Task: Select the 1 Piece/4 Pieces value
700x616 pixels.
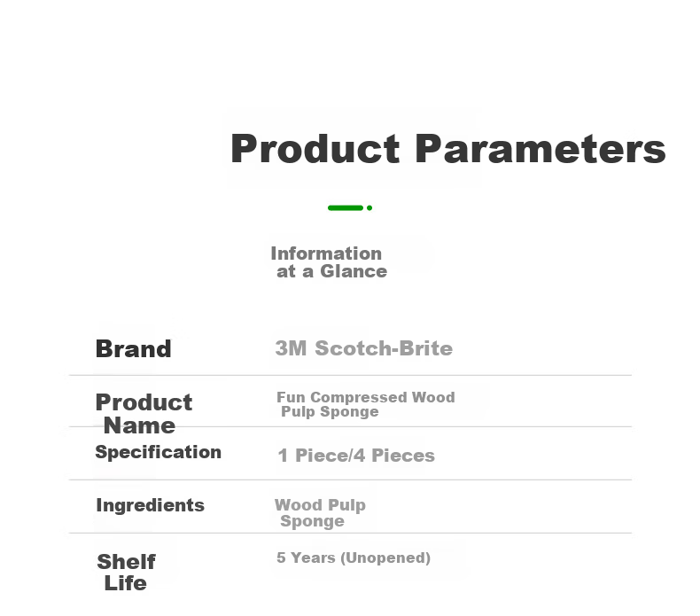Action: click(356, 456)
